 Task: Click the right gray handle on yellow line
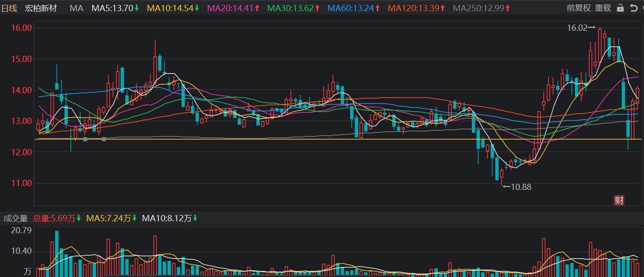point(104,139)
